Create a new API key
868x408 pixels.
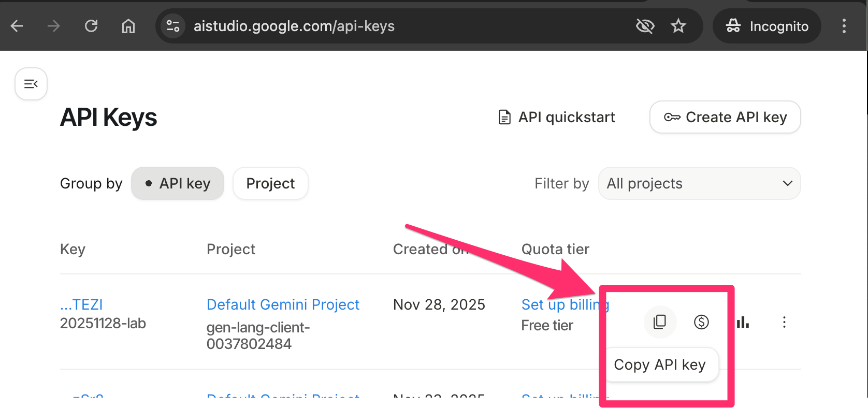pyautogui.click(x=725, y=117)
